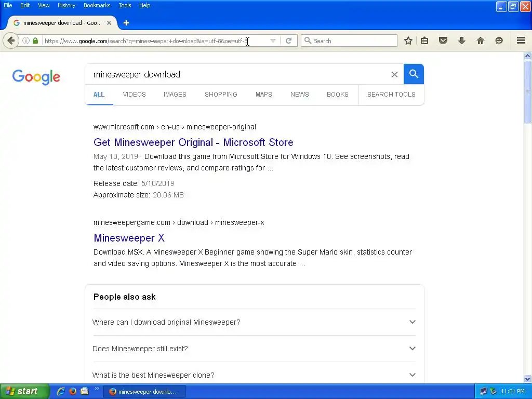The height and width of the screenshot is (399, 532).
Task: Open the Downloads arrow icon
Action: point(462,41)
